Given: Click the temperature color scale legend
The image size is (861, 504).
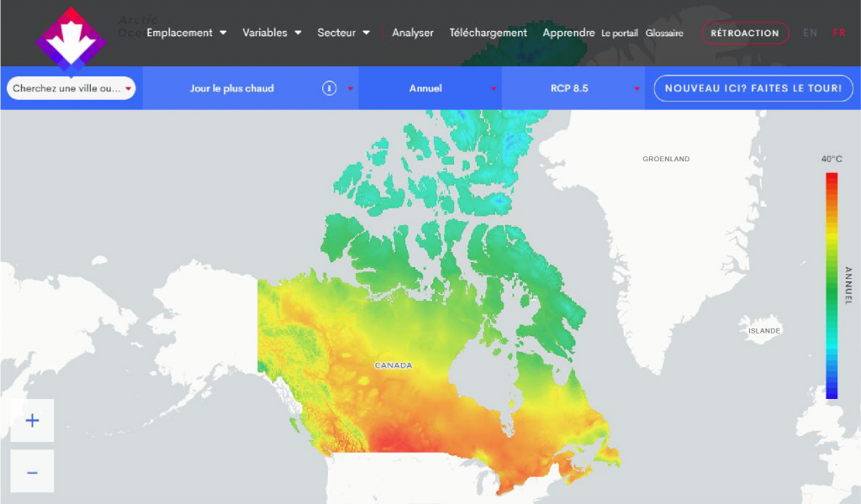Looking at the screenshot, I should pyautogui.click(x=831, y=286).
